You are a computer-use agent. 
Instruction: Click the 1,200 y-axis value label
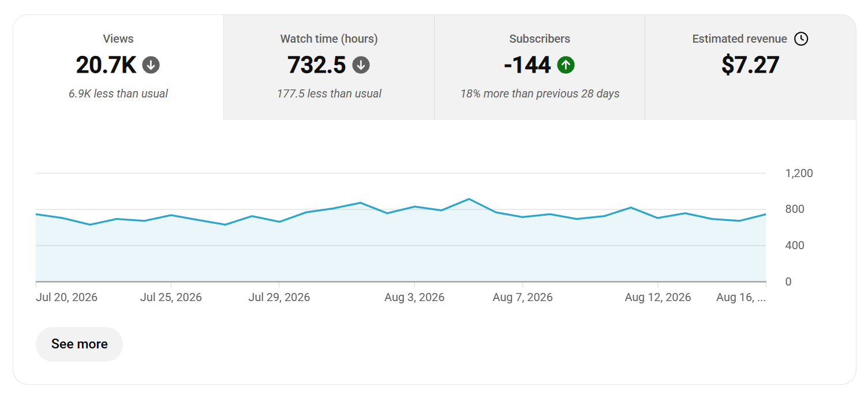799,173
